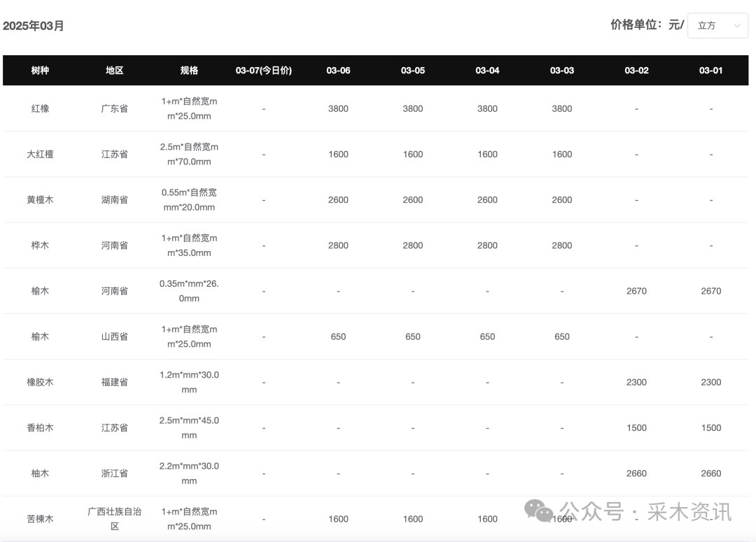Viewport: 756px width, 542px height.
Task: Select the 红橡 tree species cell
Action: click(40, 108)
